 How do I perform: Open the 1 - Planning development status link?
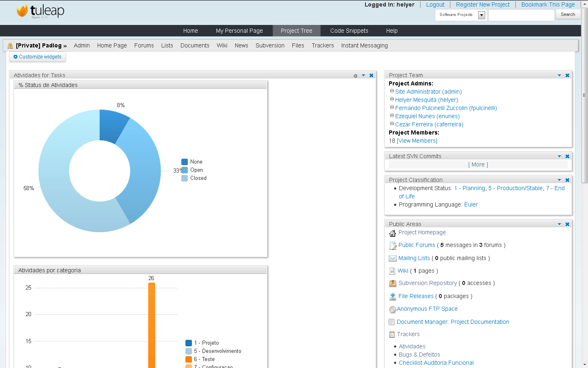pyautogui.click(x=470, y=188)
